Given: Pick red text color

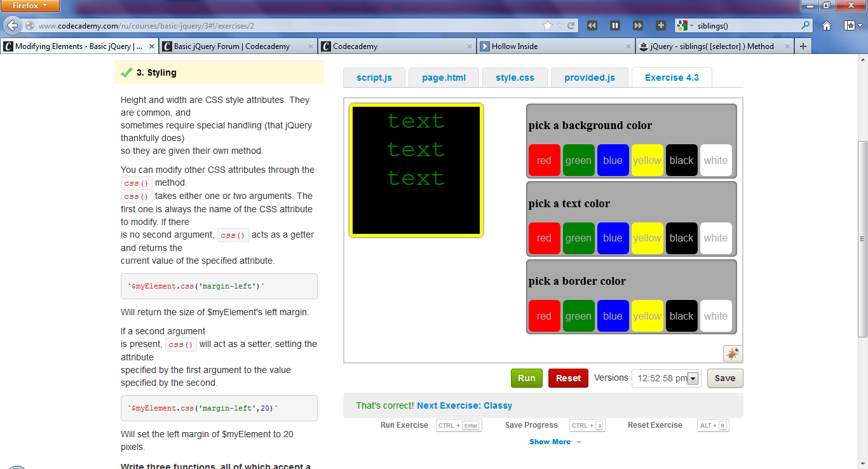Looking at the screenshot, I should (545, 238).
